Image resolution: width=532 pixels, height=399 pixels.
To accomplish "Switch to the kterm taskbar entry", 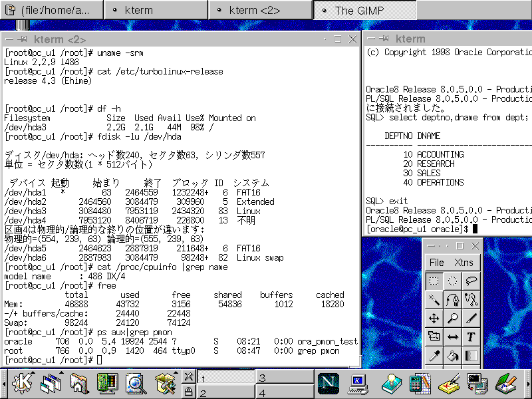I will [156, 10].
